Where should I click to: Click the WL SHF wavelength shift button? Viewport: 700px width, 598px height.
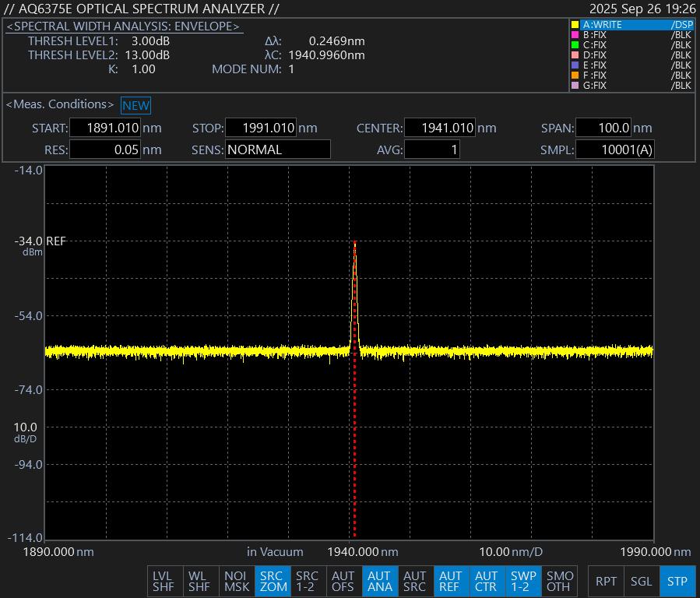click(199, 581)
